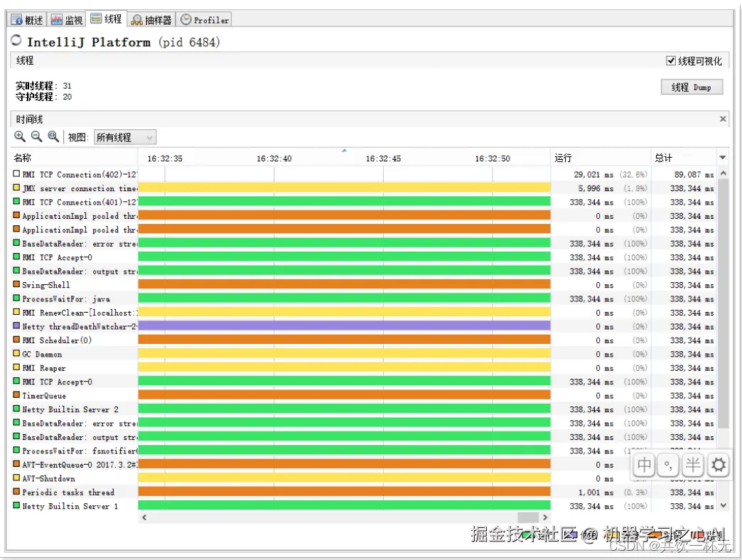Click the 1,001 ms running time value
The image size is (742, 560).
coord(596,492)
